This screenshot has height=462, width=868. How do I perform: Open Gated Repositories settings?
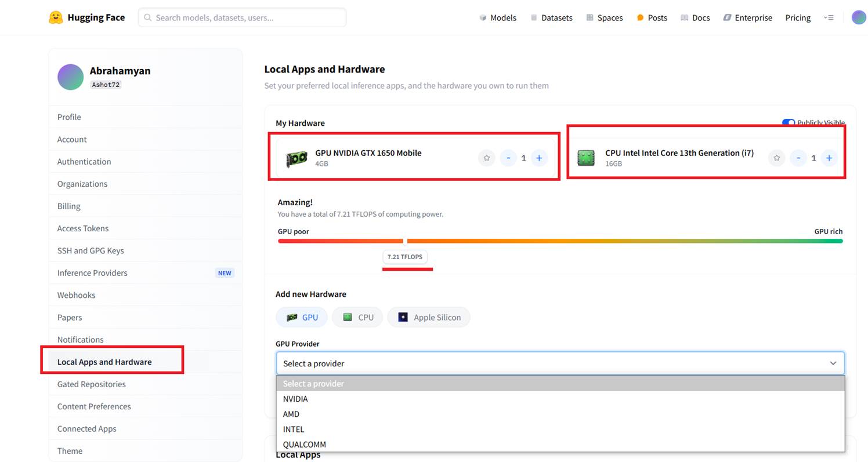tap(145, 384)
